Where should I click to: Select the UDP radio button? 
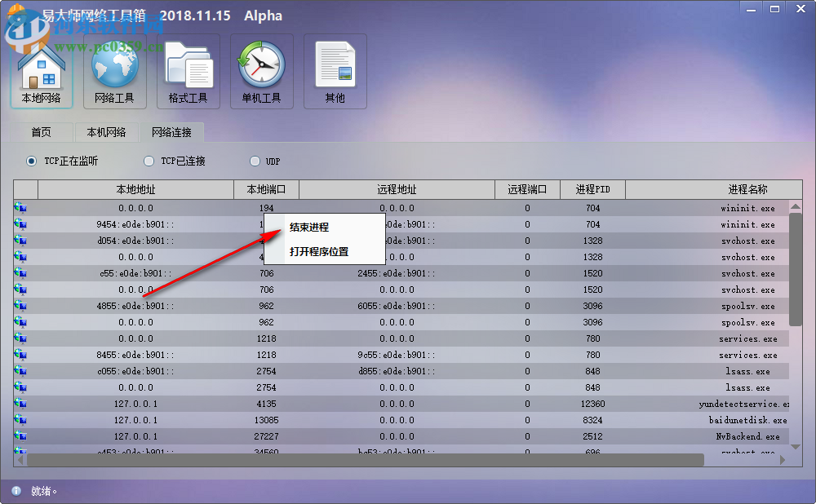point(255,161)
